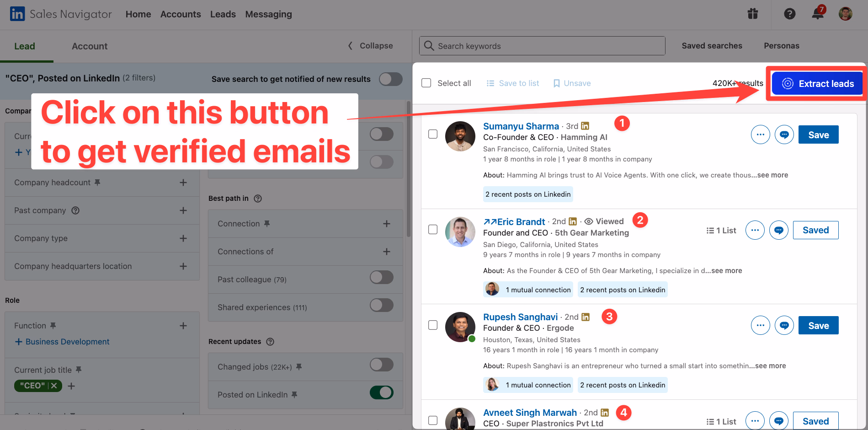Screen dimensions: 868x430
Task: Open the help question mark icon
Action: [x=790, y=14]
